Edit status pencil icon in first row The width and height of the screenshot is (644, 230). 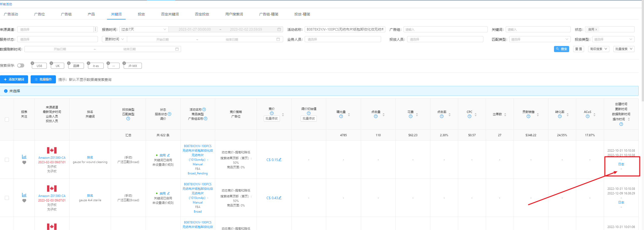point(168,155)
